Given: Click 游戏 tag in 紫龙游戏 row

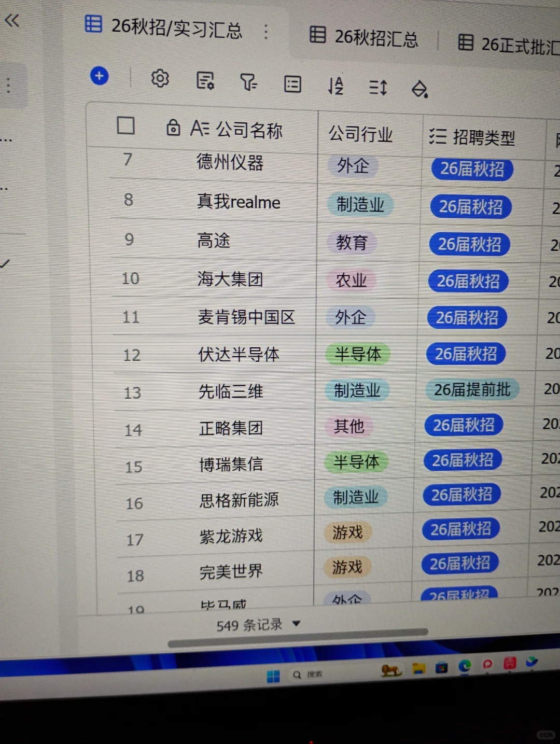Looking at the screenshot, I should (347, 532).
